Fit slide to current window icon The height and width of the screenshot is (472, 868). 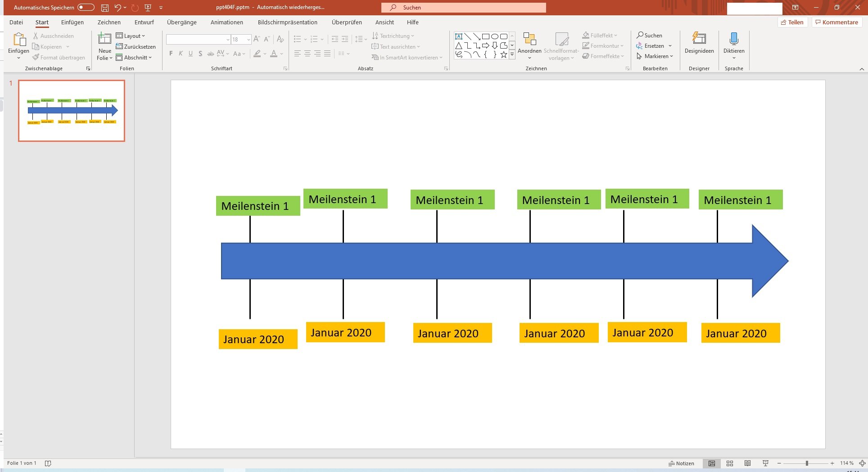[862, 463]
